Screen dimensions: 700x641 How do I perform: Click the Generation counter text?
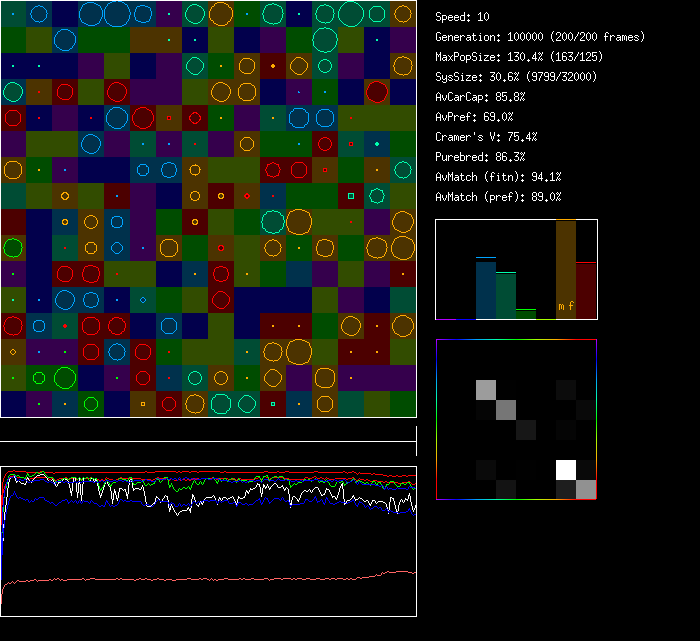pyautogui.click(x=540, y=37)
